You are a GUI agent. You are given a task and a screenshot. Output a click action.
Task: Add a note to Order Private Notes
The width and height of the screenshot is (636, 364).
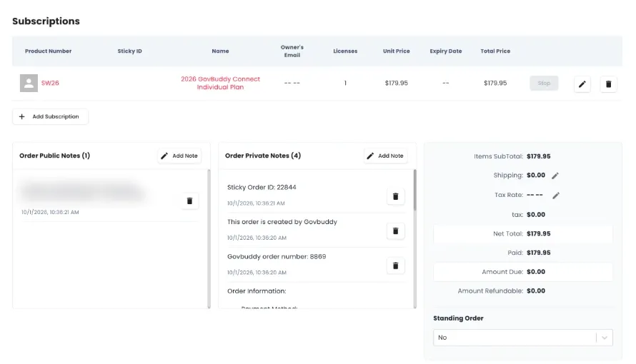coord(385,156)
